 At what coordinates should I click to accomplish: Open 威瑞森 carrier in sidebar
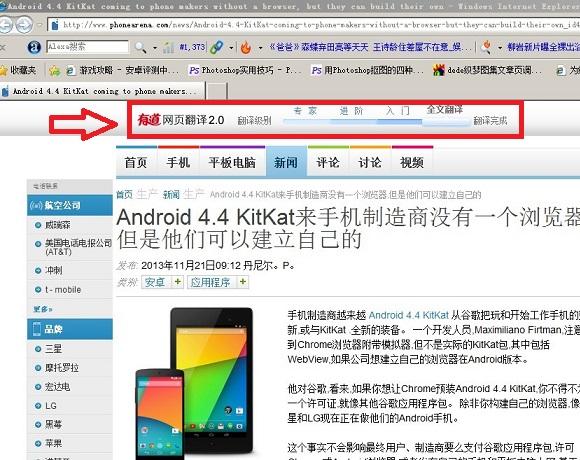[57, 225]
